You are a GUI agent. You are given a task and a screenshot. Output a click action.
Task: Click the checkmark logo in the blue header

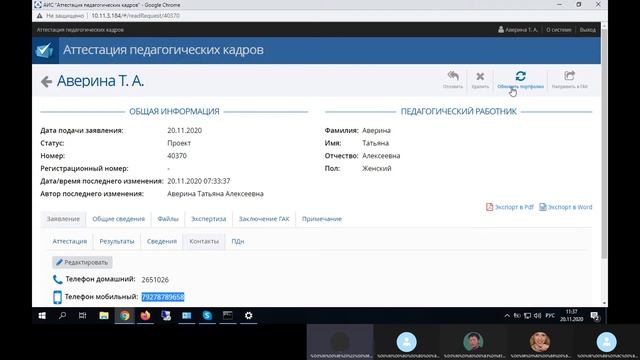44,51
